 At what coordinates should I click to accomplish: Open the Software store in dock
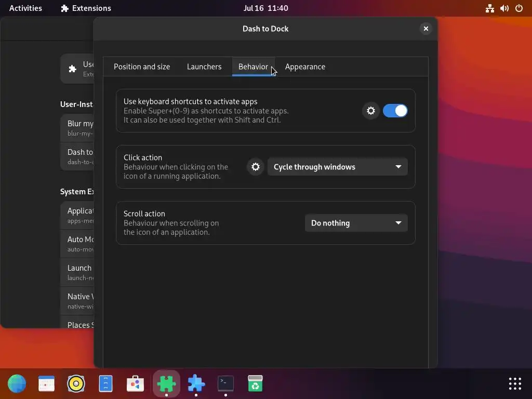[x=136, y=384]
